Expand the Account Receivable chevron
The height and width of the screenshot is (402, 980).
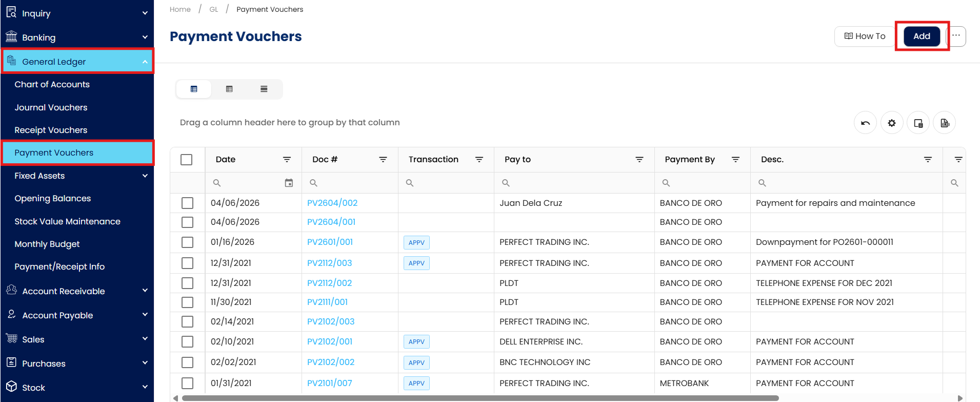coord(145,291)
